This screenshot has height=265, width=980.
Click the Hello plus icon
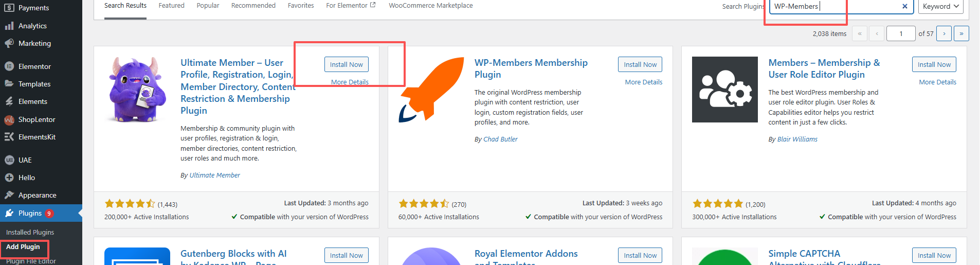tap(9, 178)
